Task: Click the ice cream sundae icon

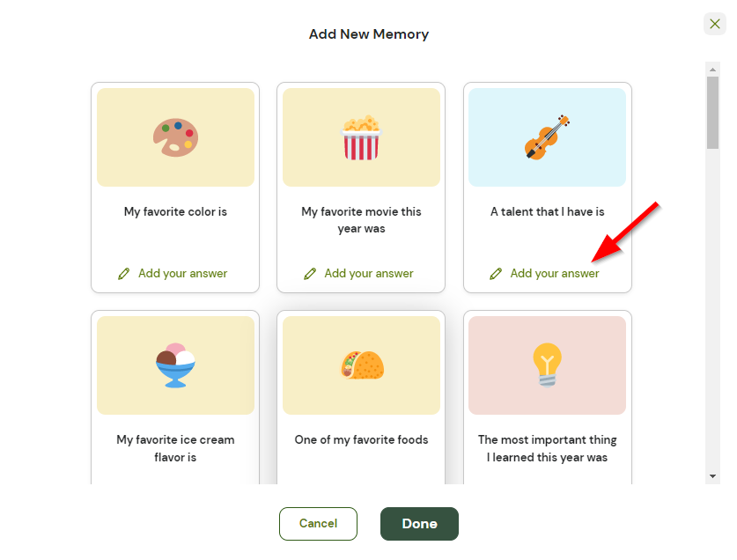Action: pos(175,365)
